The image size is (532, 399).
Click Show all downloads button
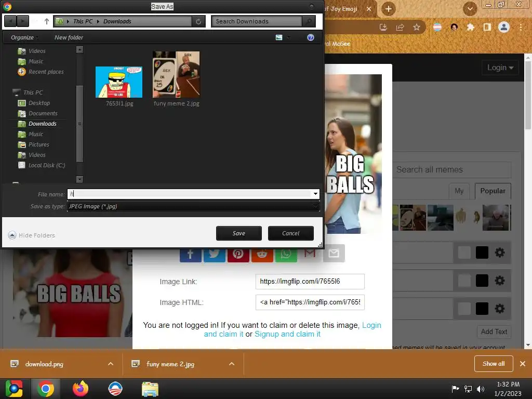494,364
